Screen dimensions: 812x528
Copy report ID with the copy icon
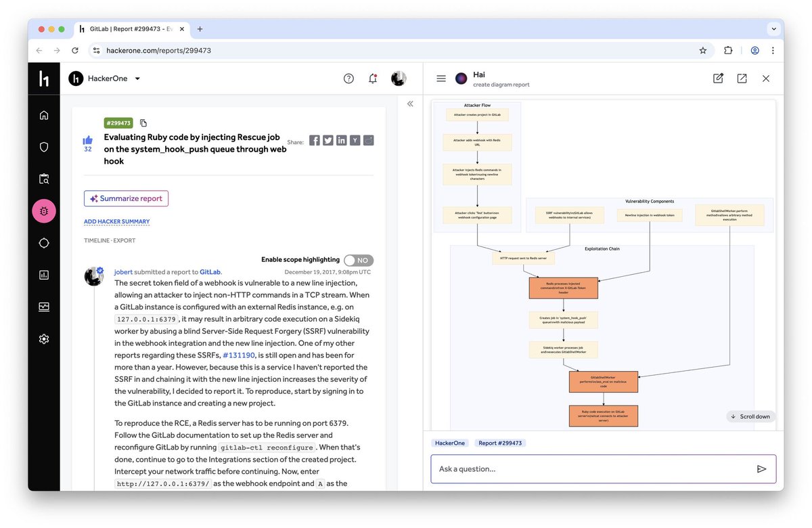click(143, 123)
